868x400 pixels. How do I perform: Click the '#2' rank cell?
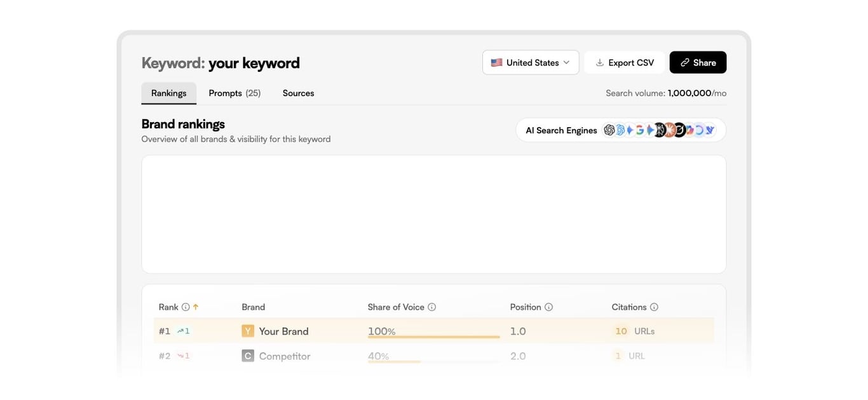[165, 356]
